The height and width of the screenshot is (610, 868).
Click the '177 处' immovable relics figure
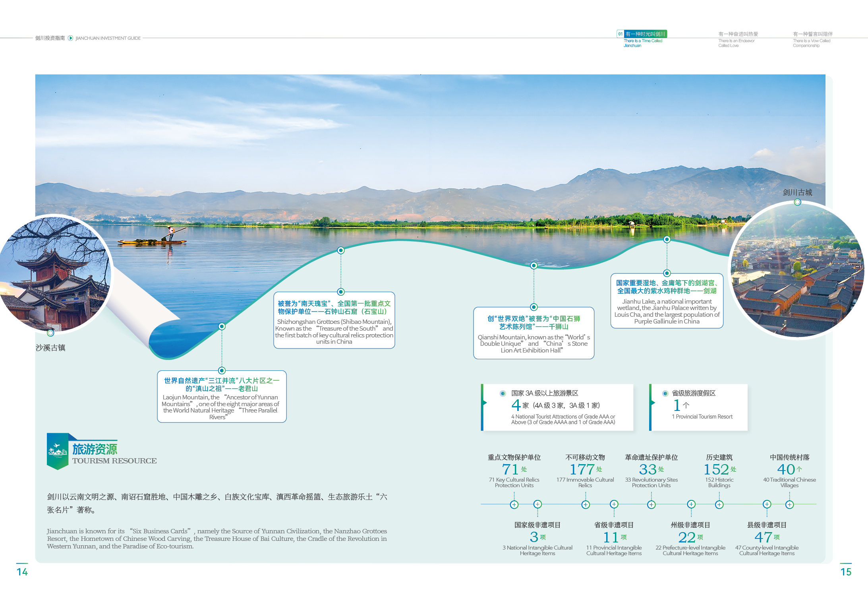pos(586,469)
